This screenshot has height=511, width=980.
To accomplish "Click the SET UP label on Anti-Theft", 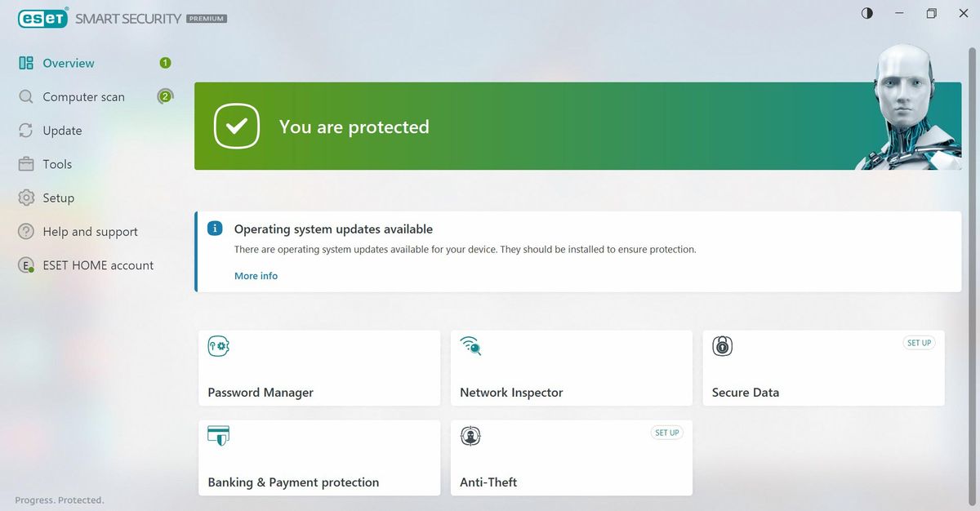I will (x=667, y=433).
